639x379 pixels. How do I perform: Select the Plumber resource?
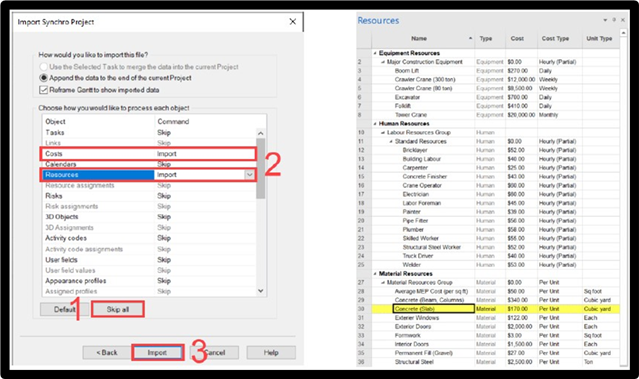tap(413, 229)
